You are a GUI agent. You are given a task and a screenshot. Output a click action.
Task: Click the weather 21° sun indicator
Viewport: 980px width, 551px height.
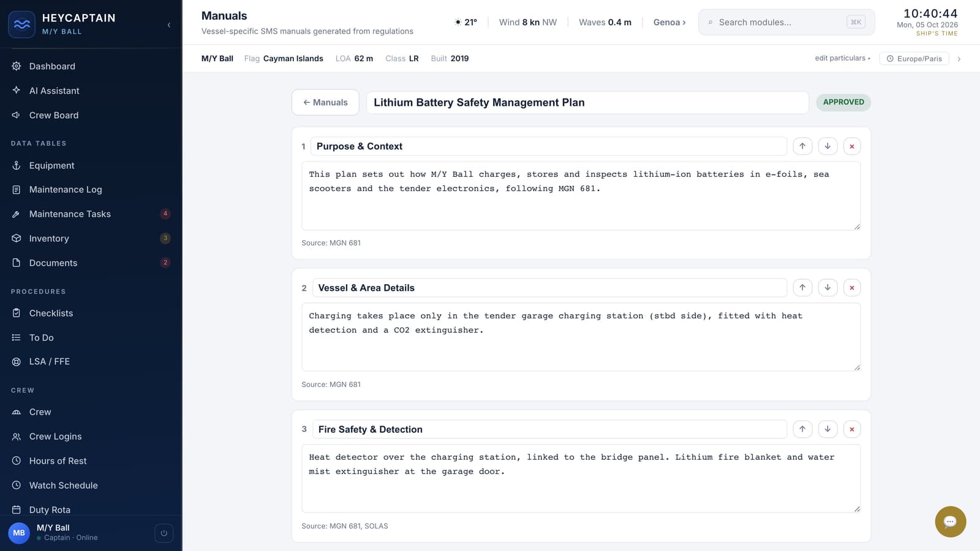(466, 22)
